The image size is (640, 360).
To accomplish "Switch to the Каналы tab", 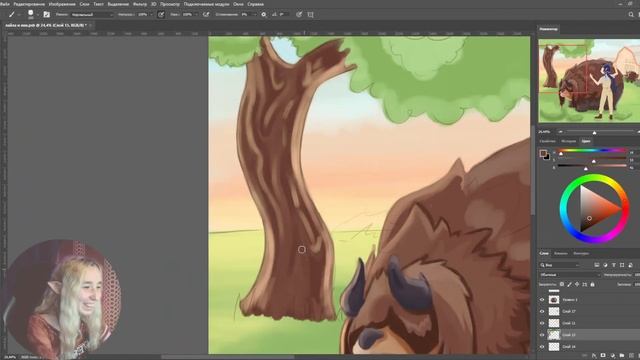I will [560, 253].
